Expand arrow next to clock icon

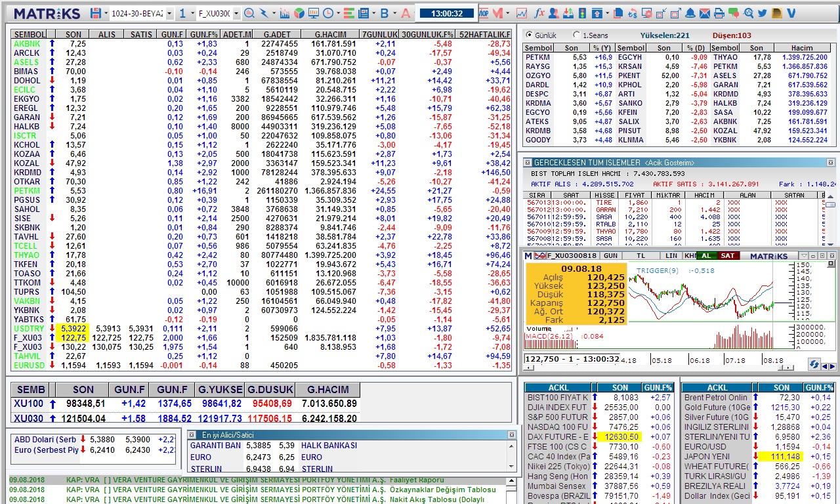pos(338,13)
